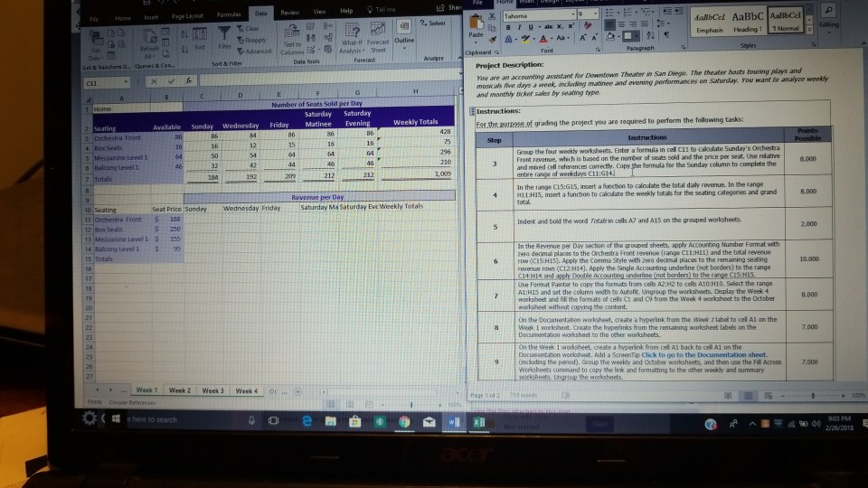Viewport: 868px width, 488px height.
Task: Switch to the Week 4 sheet tab
Action: (246, 390)
